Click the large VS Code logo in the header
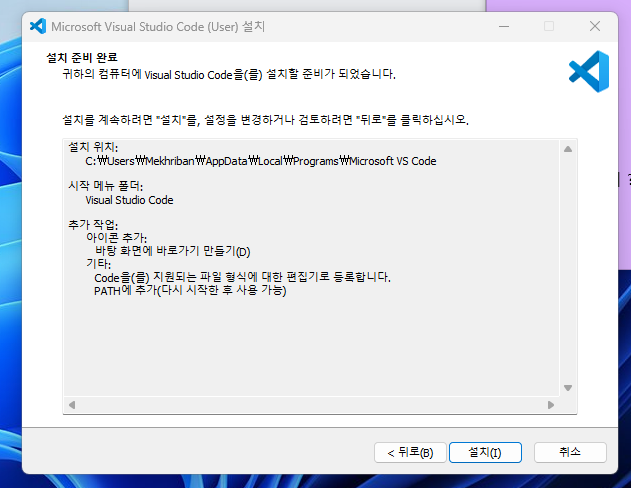 point(589,71)
